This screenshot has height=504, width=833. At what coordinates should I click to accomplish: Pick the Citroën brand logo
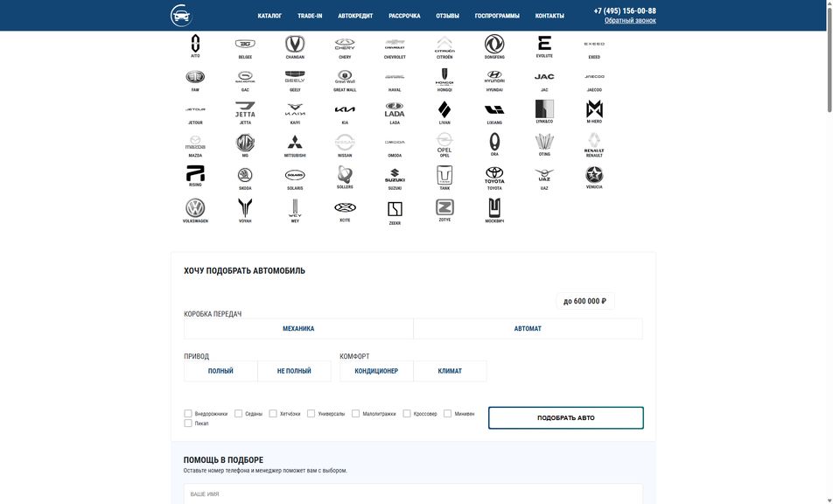[444, 44]
